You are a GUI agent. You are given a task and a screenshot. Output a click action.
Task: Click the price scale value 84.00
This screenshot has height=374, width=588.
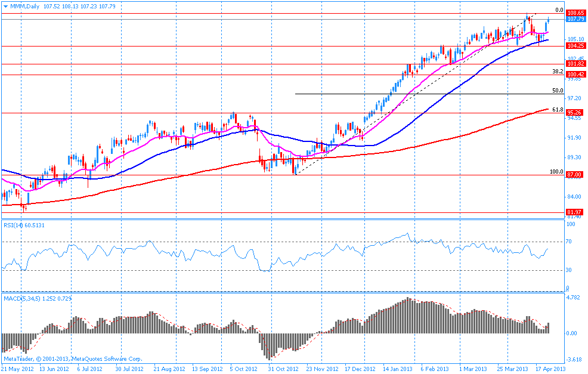point(574,197)
